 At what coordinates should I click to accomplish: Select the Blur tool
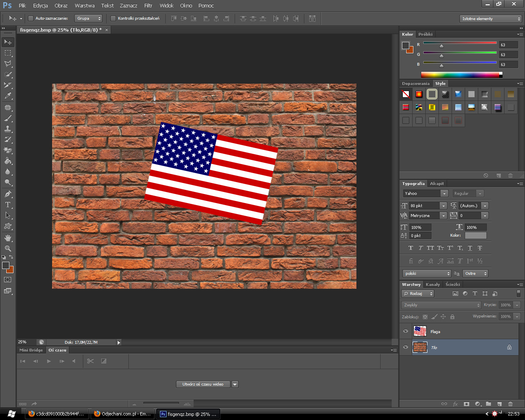pyautogui.click(x=8, y=171)
